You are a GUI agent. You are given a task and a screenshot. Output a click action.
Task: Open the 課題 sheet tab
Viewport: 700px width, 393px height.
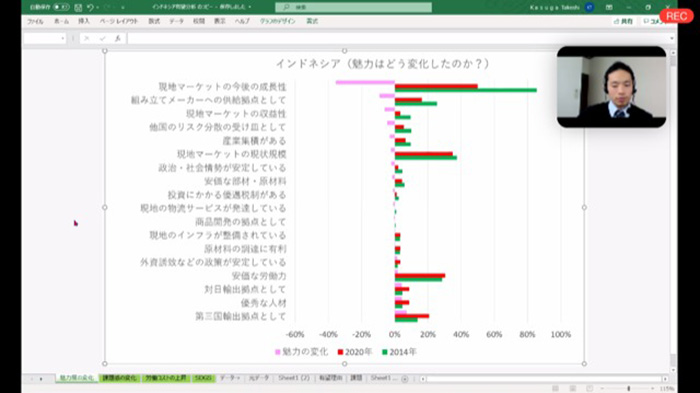click(x=356, y=378)
